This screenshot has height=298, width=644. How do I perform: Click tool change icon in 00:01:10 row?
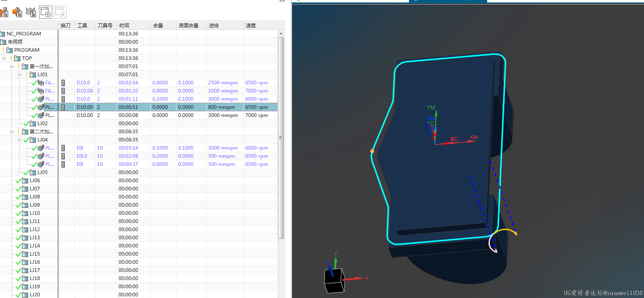pos(63,91)
